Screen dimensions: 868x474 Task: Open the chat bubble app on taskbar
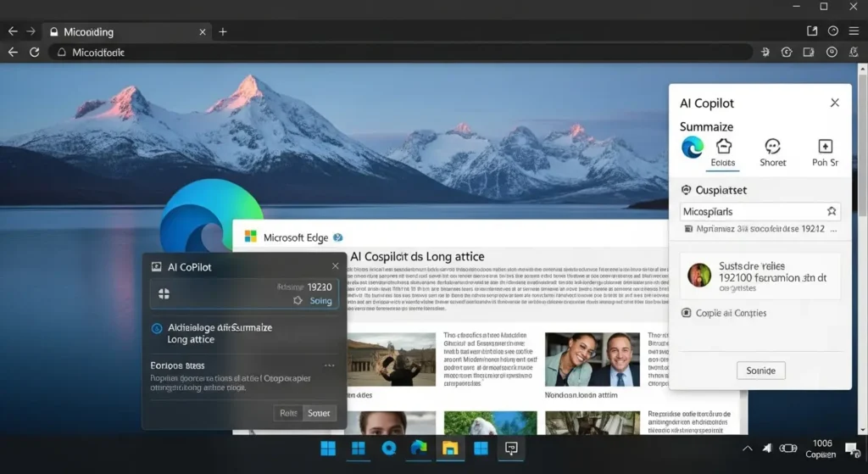point(511,448)
